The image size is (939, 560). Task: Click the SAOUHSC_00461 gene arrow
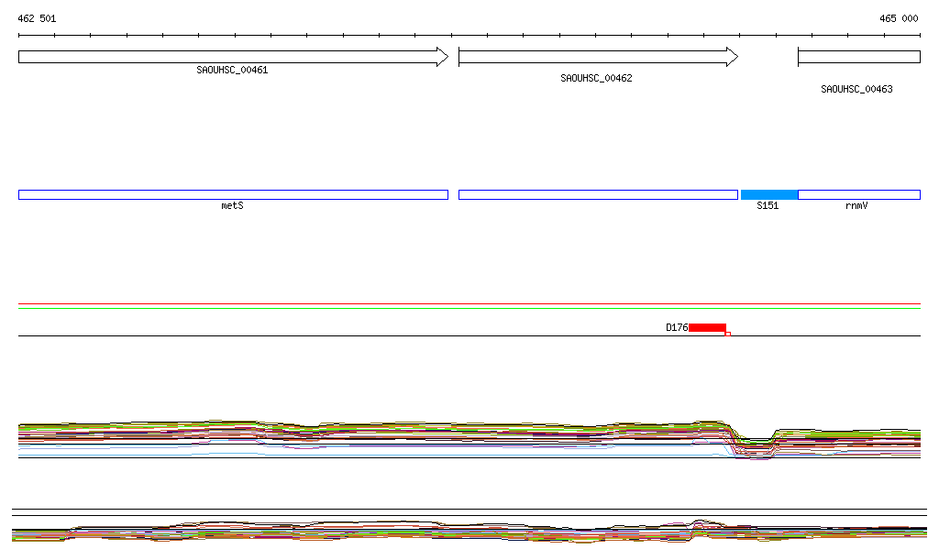coord(229,57)
